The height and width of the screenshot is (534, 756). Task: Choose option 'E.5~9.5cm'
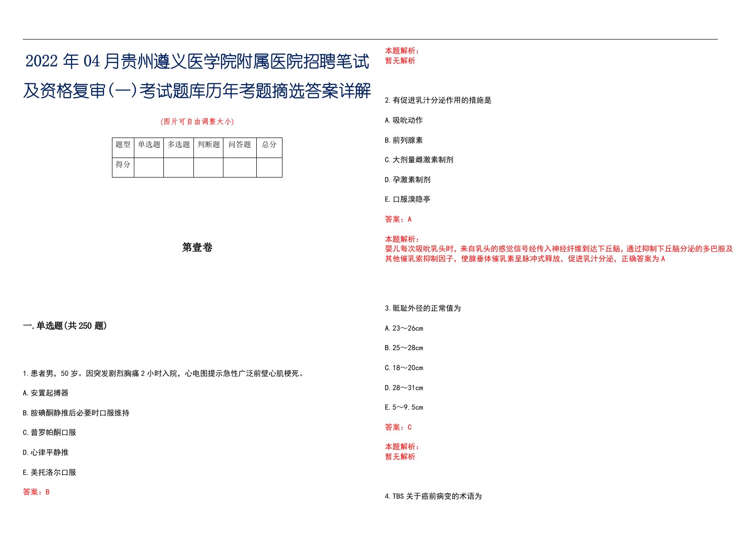point(404,407)
